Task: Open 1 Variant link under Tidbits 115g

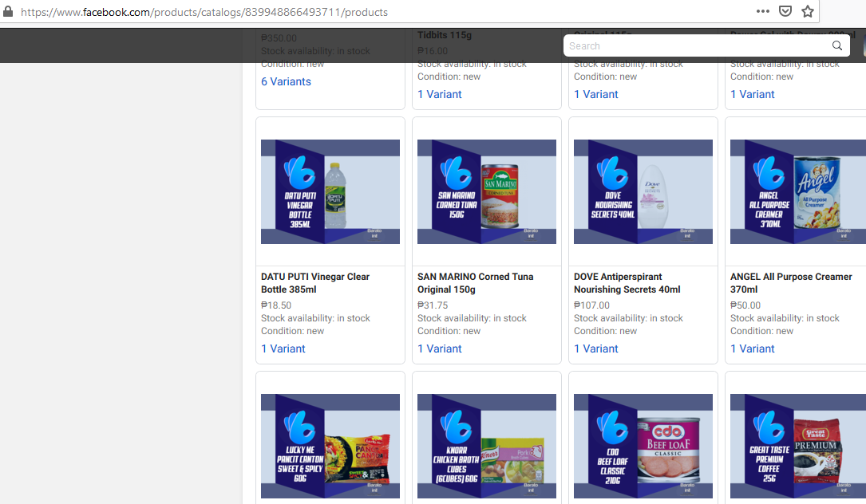Action: tap(439, 94)
